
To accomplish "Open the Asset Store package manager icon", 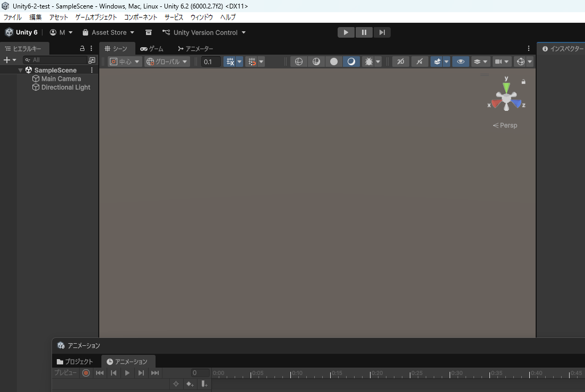I will tap(149, 32).
